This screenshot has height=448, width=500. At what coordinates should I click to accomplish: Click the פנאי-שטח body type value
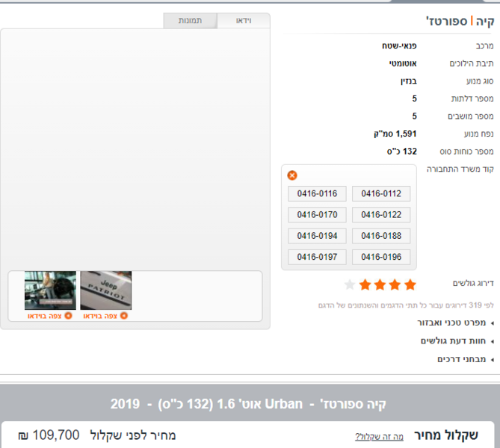399,46
